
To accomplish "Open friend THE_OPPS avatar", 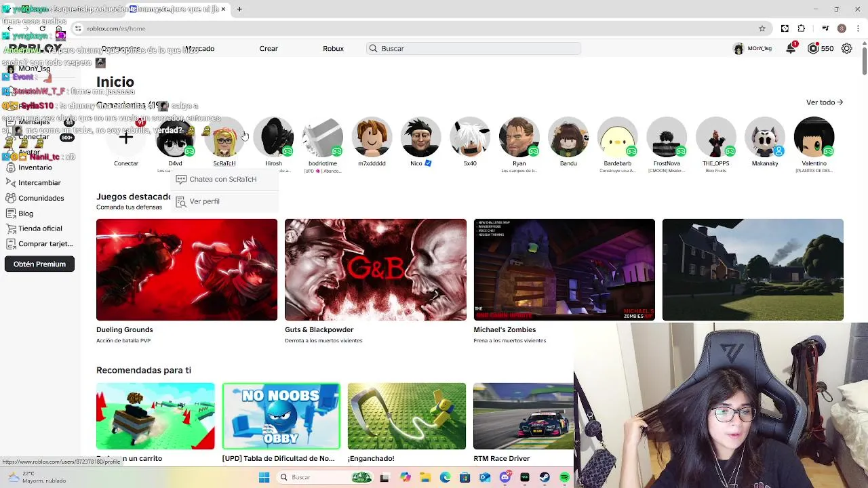I will click(x=715, y=138).
